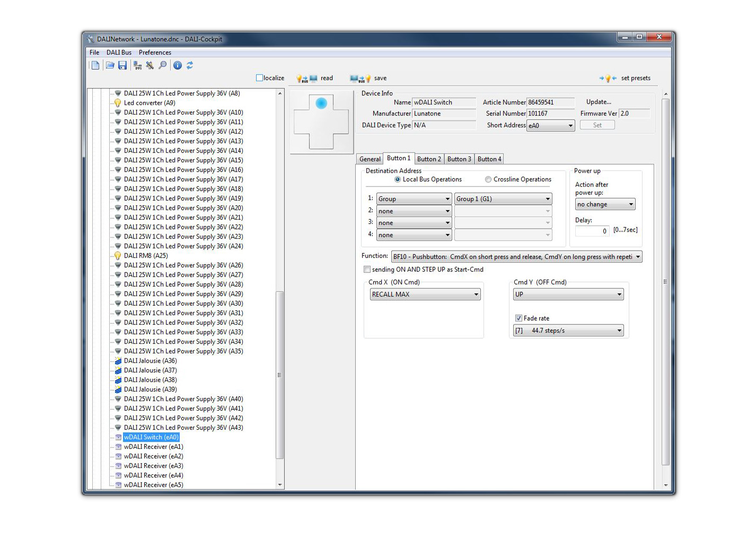Click the right panel vertical scrollbar thumb

tap(665, 281)
